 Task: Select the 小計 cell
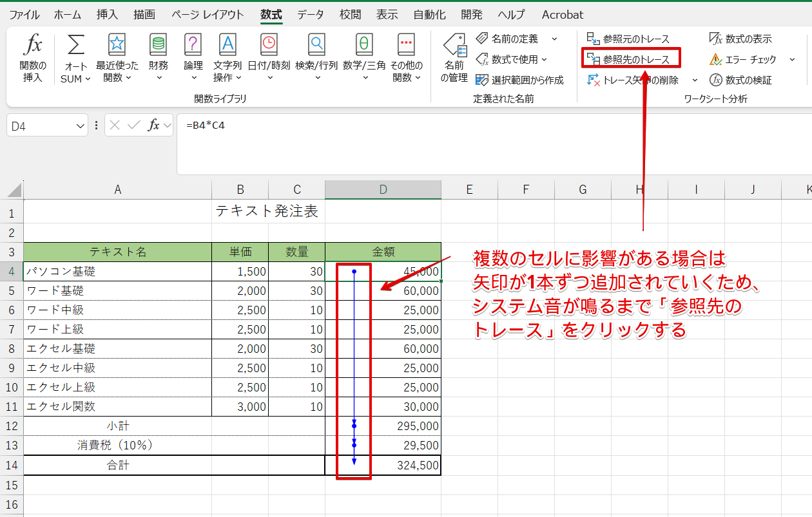point(118,426)
